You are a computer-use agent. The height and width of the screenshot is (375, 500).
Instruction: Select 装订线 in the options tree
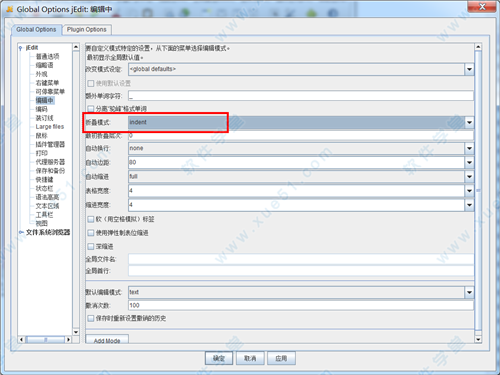click(x=44, y=118)
